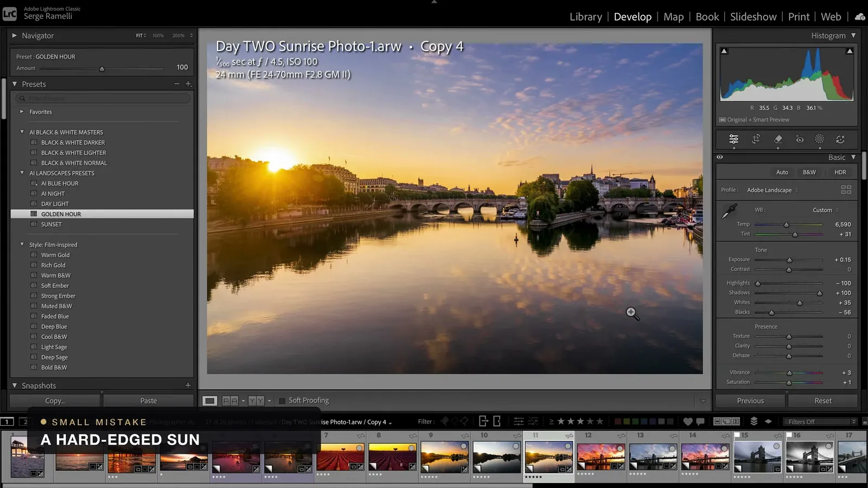The image size is (868, 488).
Task: Go to the Print module
Action: (799, 17)
